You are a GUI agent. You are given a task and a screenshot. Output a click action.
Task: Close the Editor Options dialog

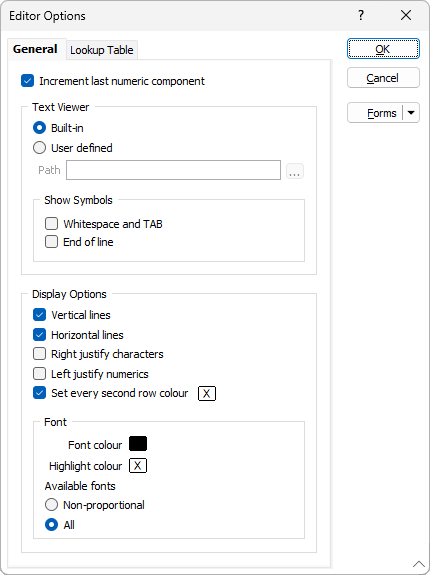[x=406, y=15]
